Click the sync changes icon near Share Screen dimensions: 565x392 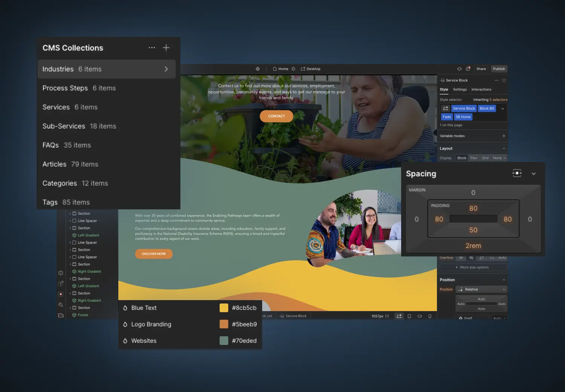pyautogui.click(x=460, y=69)
